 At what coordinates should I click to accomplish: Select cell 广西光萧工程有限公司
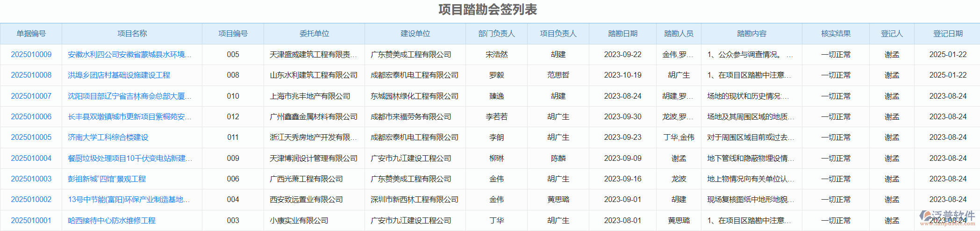tap(306, 179)
